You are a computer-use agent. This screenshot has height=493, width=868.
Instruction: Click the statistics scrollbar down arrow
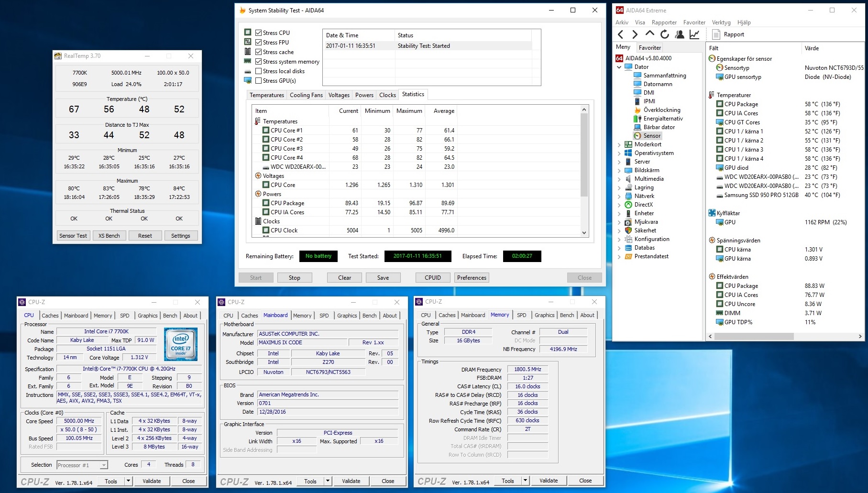pyautogui.click(x=584, y=233)
